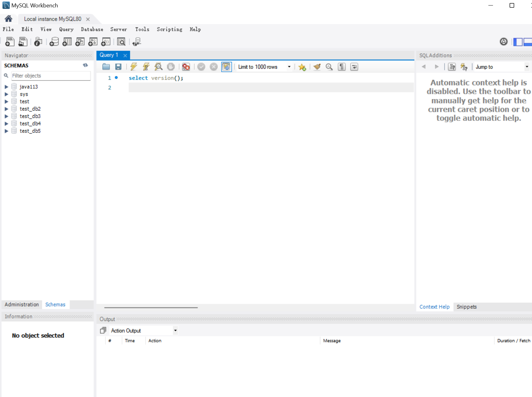The width and height of the screenshot is (532, 397).
Task: Place cursor on editor line 2
Action: 271,87
